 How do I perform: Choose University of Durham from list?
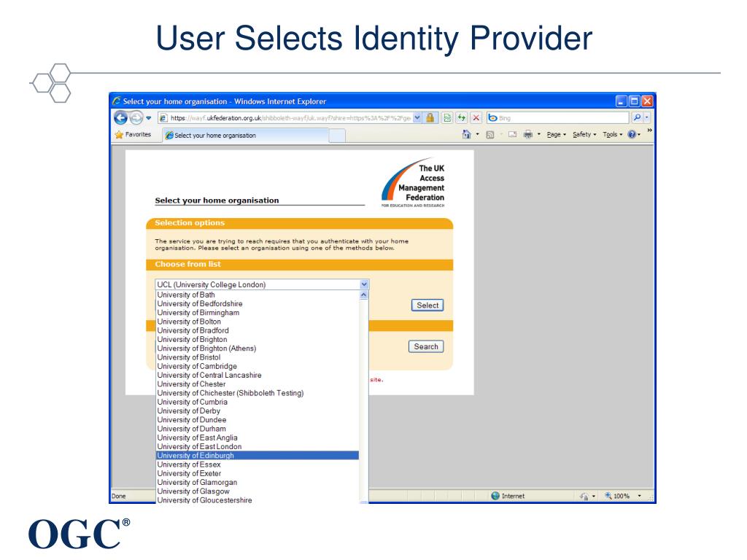258,429
